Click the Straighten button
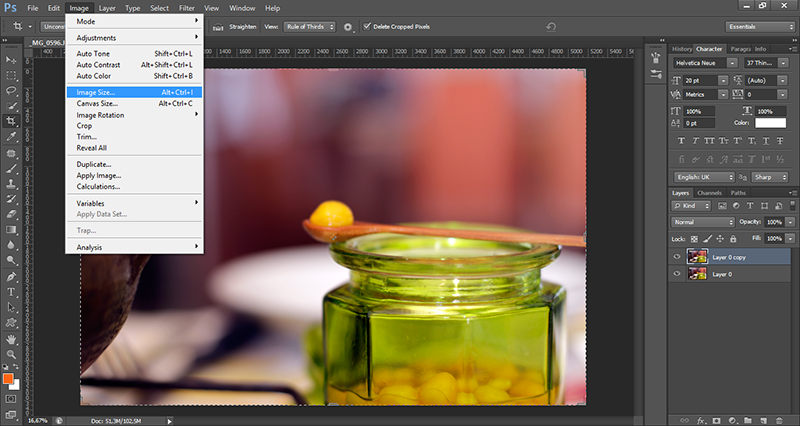The width and height of the screenshot is (800, 426). tap(241, 26)
